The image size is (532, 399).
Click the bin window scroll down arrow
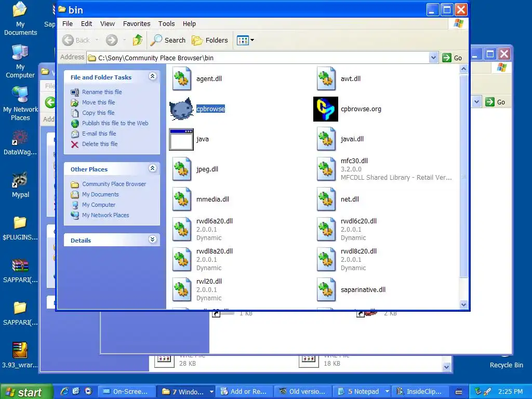pos(463,304)
